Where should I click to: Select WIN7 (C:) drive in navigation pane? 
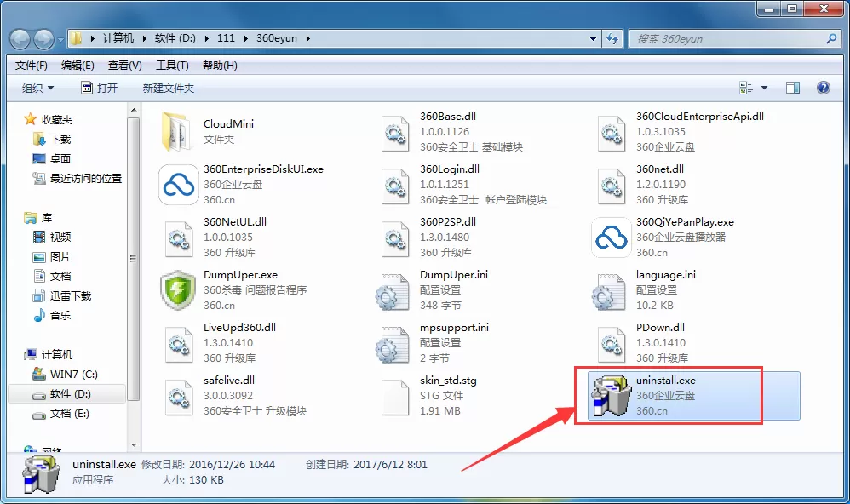pyautogui.click(x=65, y=375)
